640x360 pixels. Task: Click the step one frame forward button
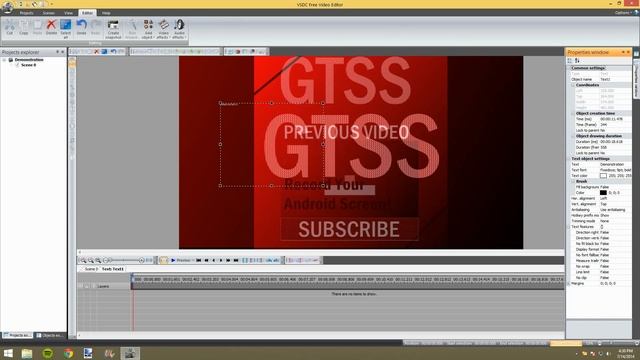click(221, 260)
